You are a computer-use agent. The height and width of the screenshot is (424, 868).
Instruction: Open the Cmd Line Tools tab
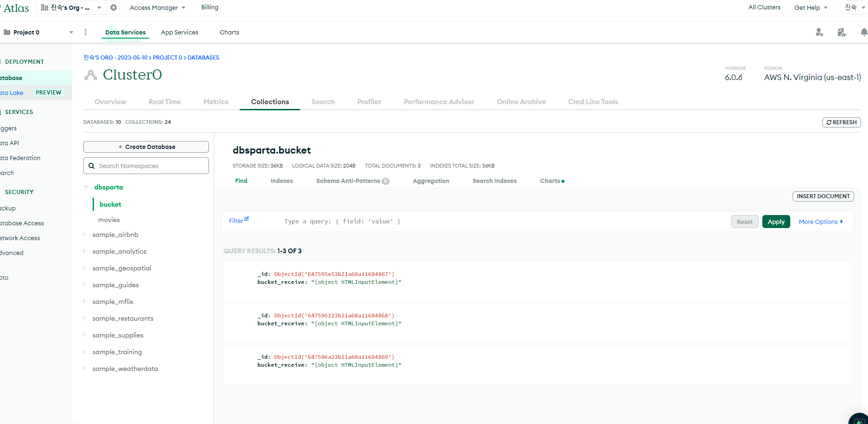click(x=593, y=101)
